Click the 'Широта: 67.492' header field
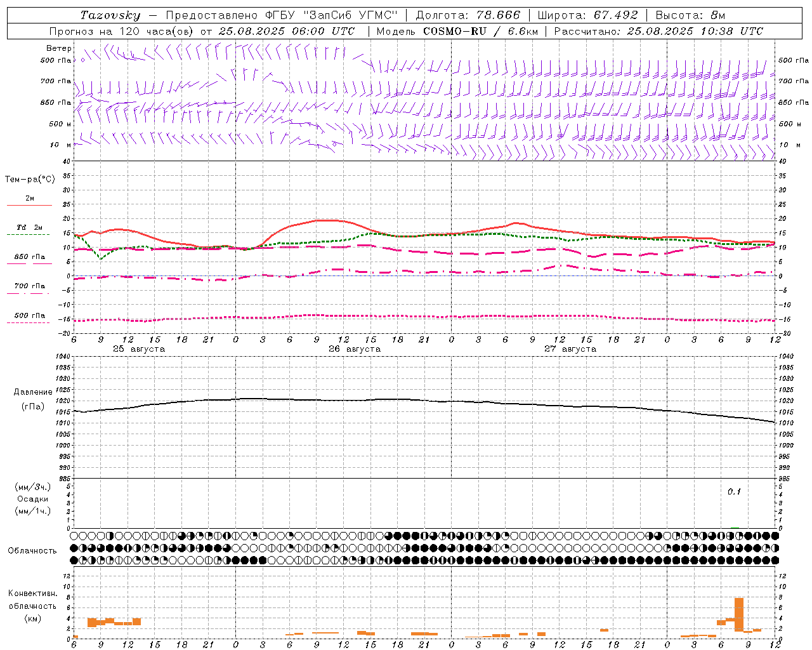The image size is (812, 650). (x=587, y=15)
